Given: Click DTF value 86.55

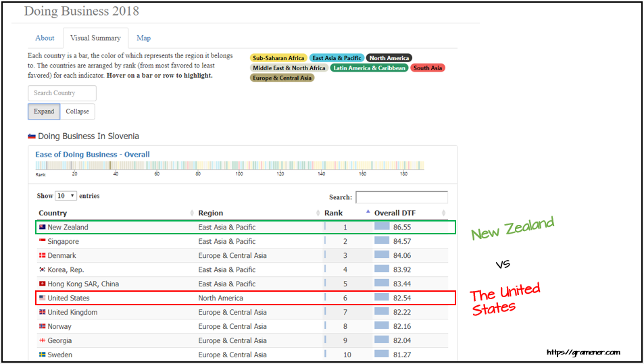Looking at the screenshot, I should [x=401, y=227].
